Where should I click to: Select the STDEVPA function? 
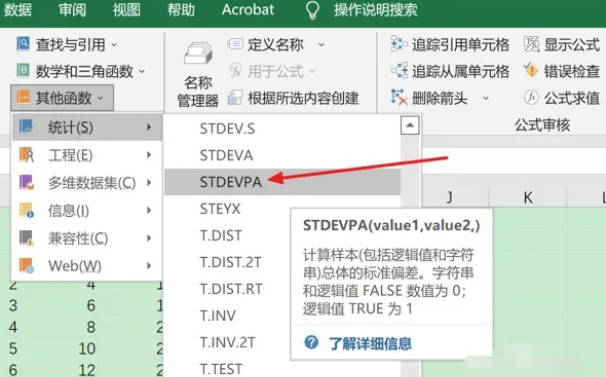pyautogui.click(x=230, y=182)
